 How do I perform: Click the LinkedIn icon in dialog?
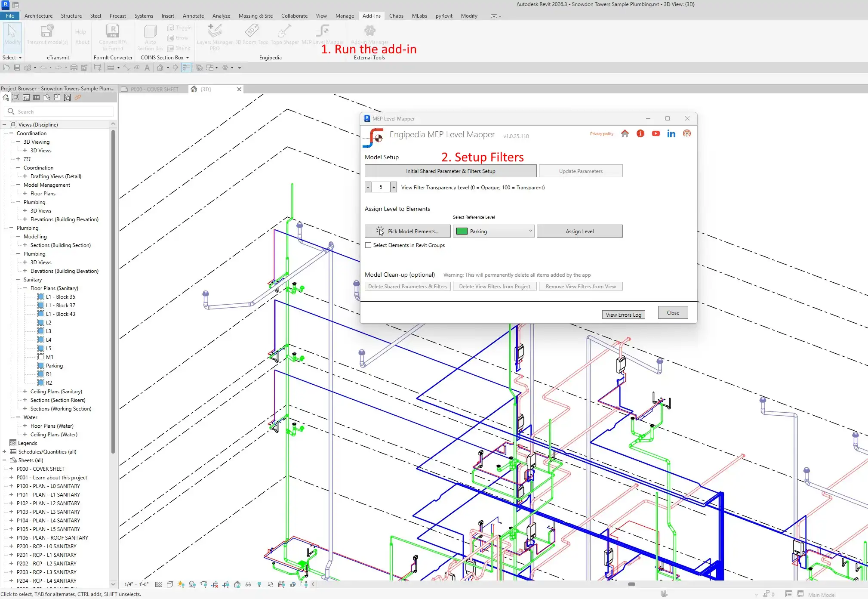click(671, 133)
